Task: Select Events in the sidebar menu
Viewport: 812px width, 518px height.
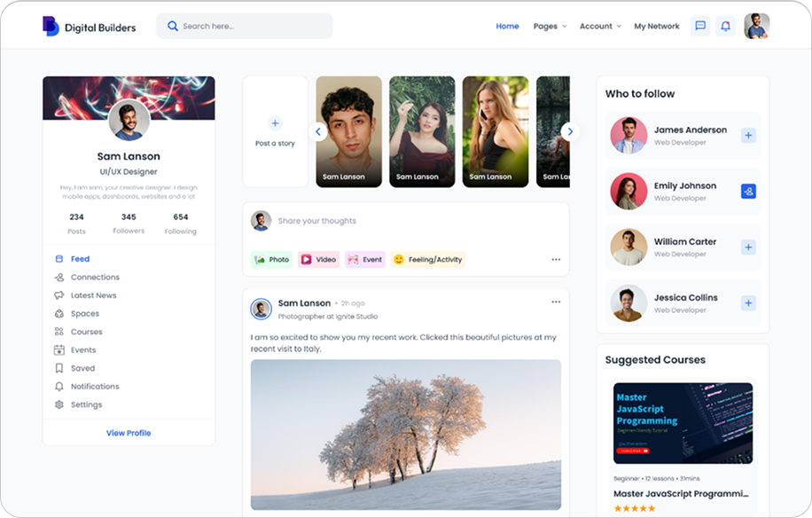Action: pos(83,349)
